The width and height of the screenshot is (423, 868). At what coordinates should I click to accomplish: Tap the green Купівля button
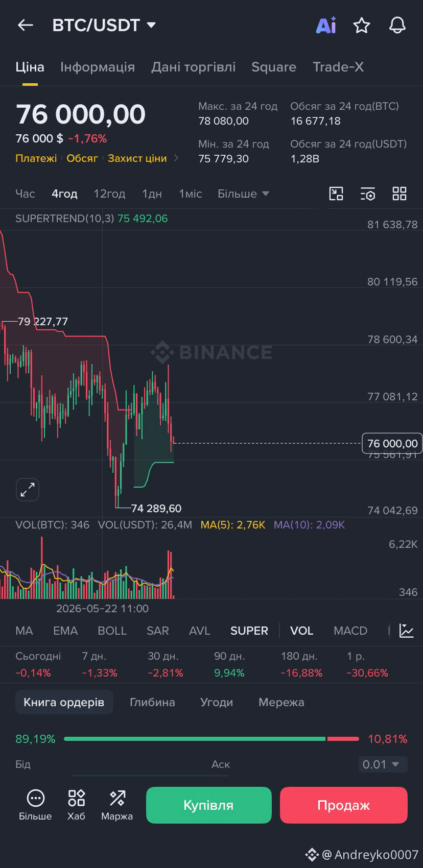coord(208,805)
